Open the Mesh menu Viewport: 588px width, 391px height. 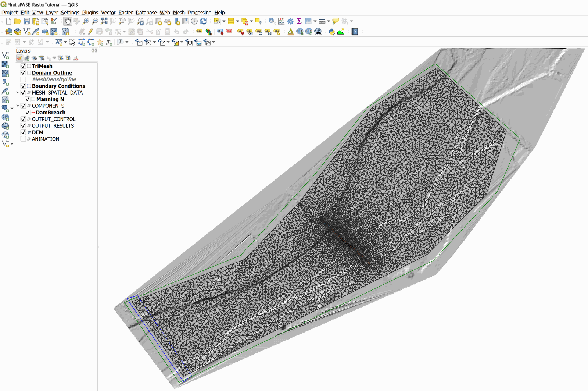179,13
